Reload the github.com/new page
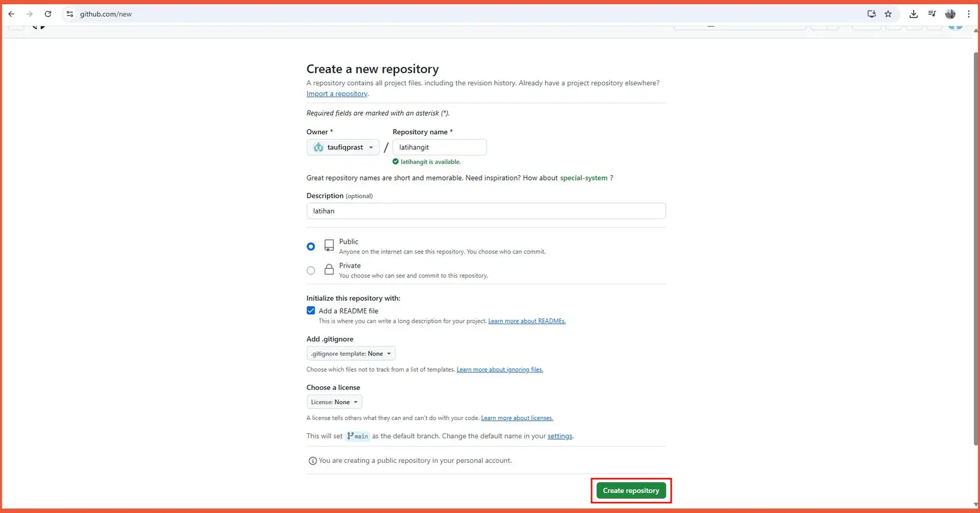Viewport: 980px width, 513px height. (48, 13)
